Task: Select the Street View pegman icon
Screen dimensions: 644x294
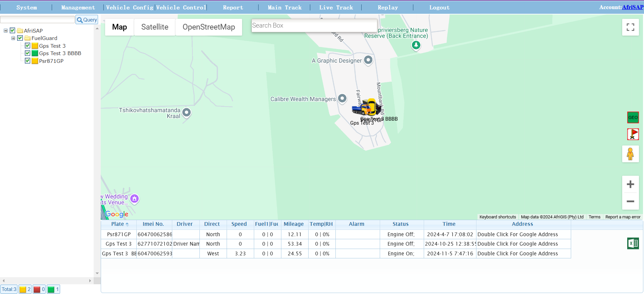Action: [x=630, y=154]
